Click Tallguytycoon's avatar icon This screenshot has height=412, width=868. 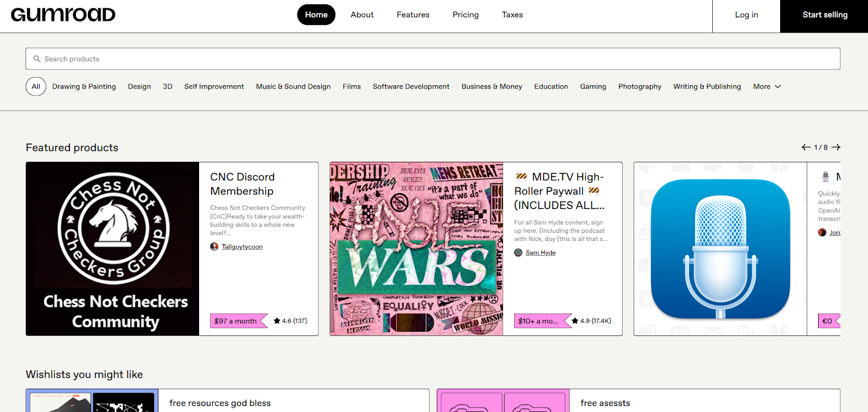coord(214,246)
